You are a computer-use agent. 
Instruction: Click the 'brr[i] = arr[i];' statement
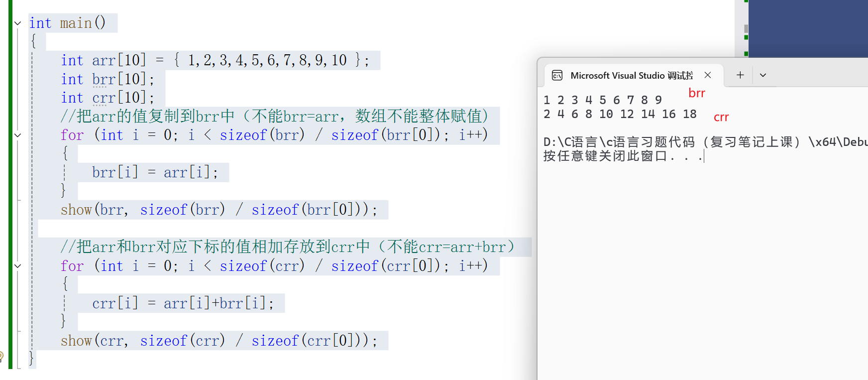[x=155, y=172]
